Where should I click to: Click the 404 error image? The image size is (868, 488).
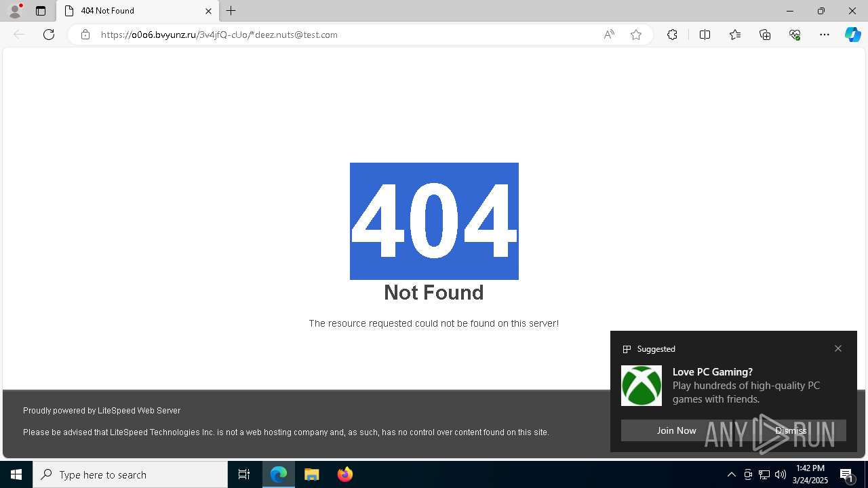(434, 221)
